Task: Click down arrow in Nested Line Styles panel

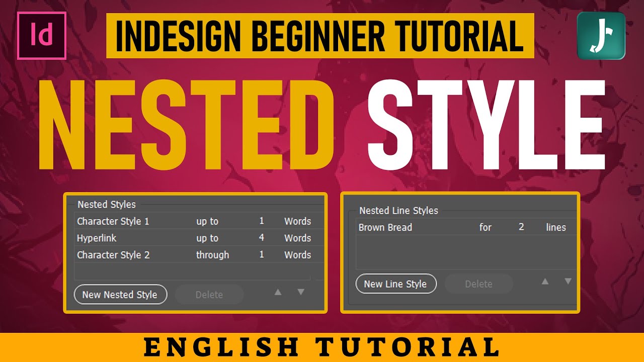Action: (x=568, y=282)
